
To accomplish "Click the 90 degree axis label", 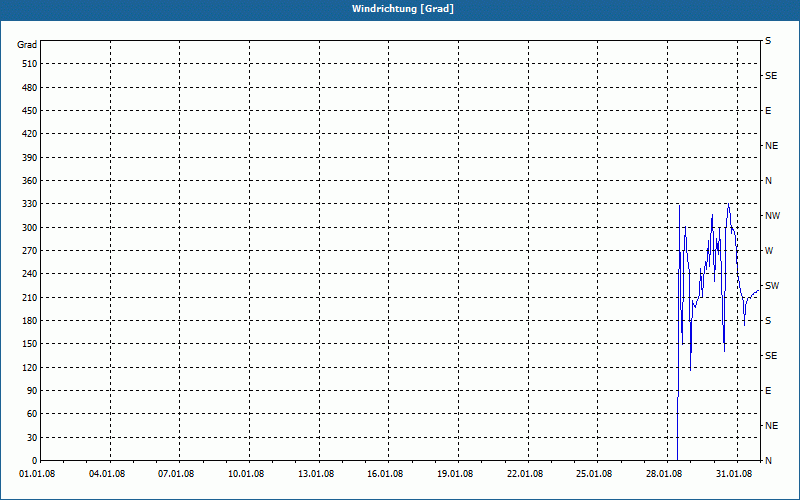I will click(x=32, y=391).
